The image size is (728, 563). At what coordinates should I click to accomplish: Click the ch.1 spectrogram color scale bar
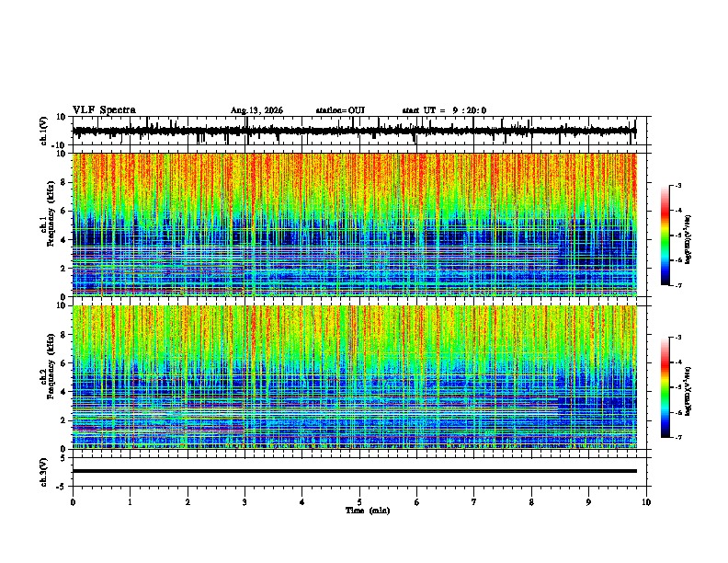(665, 236)
